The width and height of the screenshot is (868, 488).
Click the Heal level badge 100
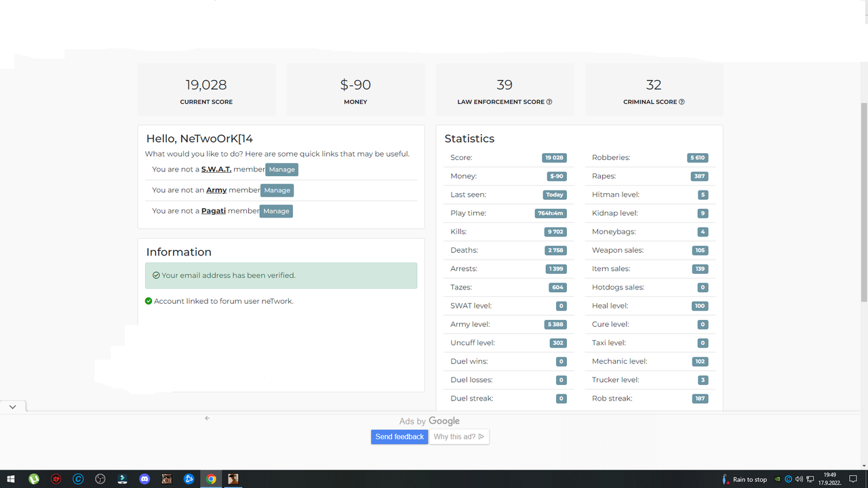pyautogui.click(x=700, y=306)
